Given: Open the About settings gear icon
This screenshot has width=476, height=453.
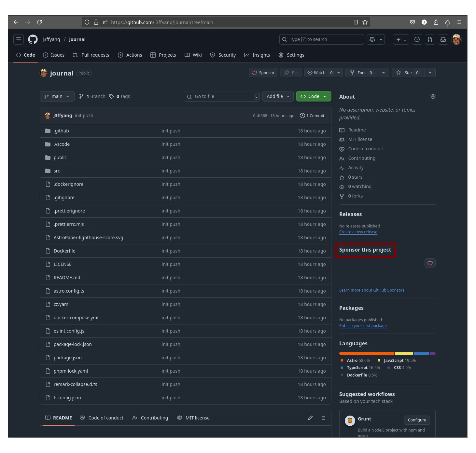Looking at the screenshot, I should 433,96.
